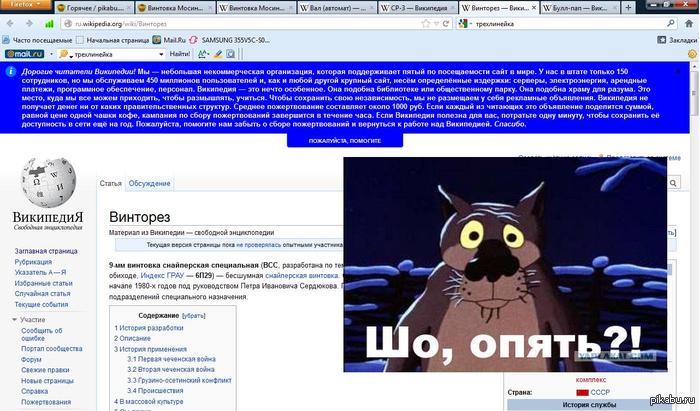
Task: Close the blue donation banner
Action: [x=678, y=71]
